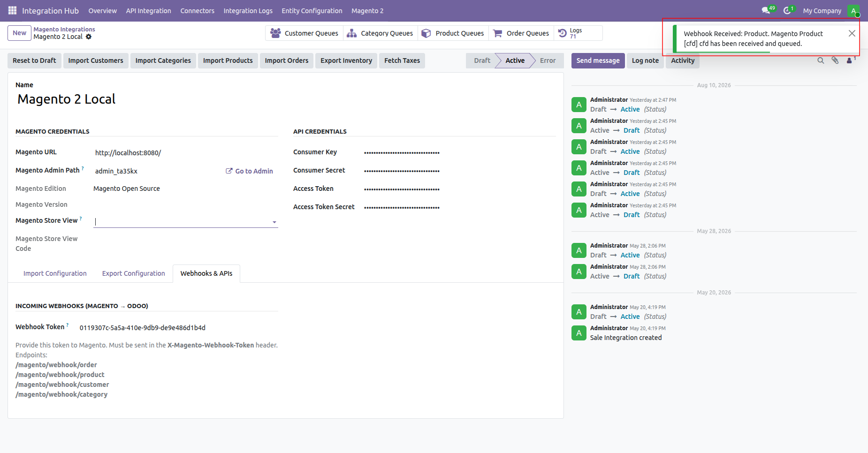868x453 pixels.
Task: Switch to Import Configuration tab
Action: coord(55,273)
